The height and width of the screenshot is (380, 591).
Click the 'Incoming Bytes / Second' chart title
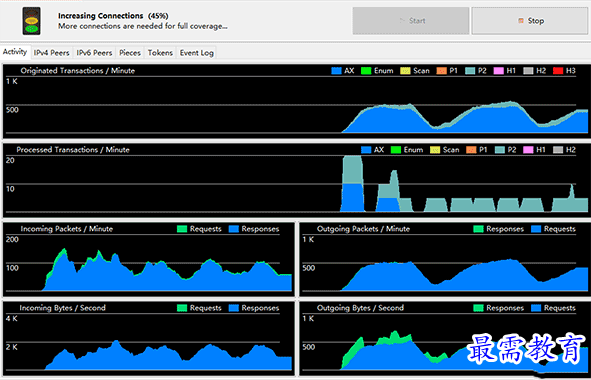tap(63, 308)
